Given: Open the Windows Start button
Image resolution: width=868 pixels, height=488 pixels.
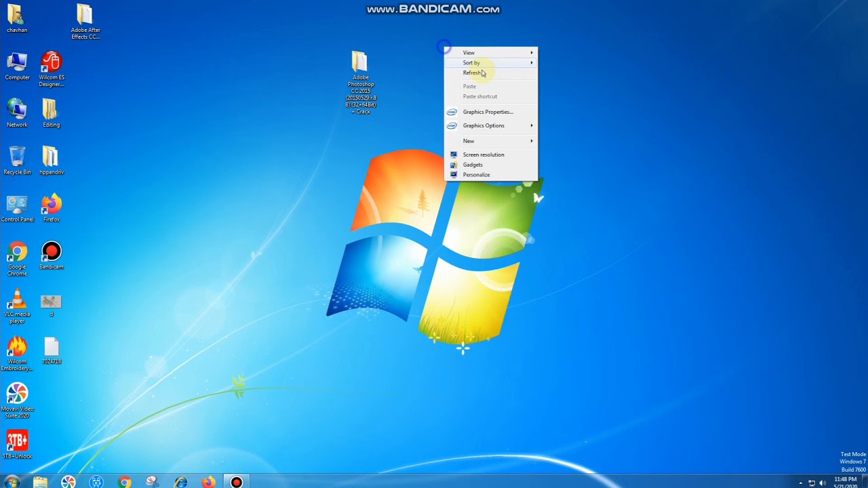Looking at the screenshot, I should pyautogui.click(x=12, y=482).
